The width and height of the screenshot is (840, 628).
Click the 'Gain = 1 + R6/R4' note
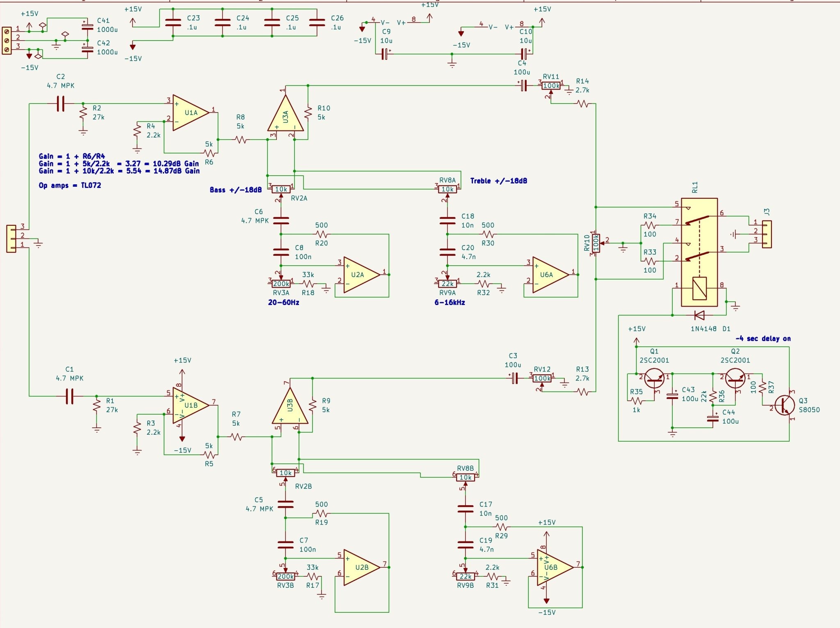pyautogui.click(x=72, y=156)
